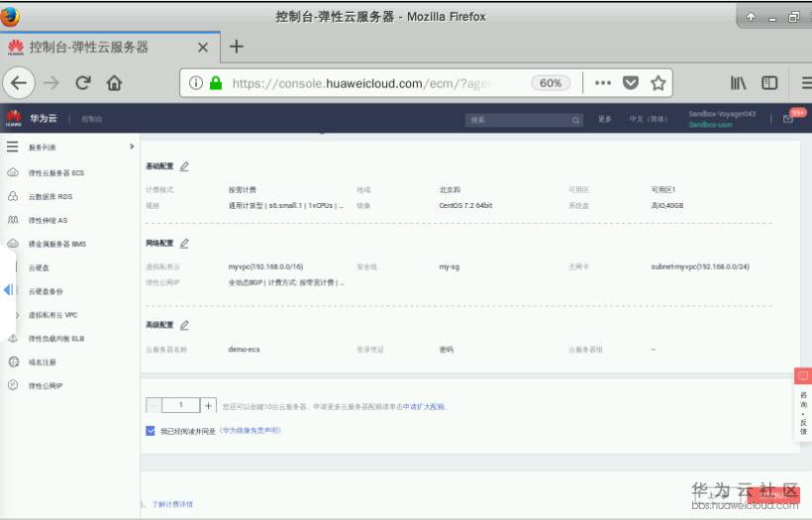The width and height of the screenshot is (812, 520).
Task: Bookmark this page with the star icon
Action: 659,83
